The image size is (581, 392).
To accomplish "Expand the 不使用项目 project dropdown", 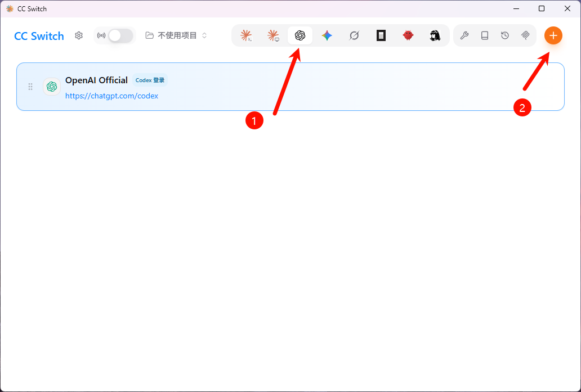I will coord(176,35).
